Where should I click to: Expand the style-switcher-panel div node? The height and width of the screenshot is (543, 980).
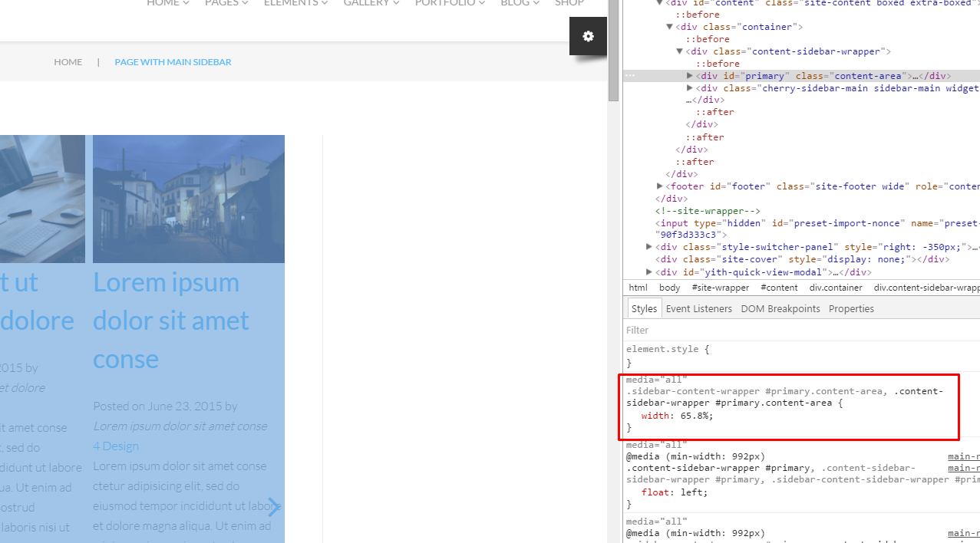(648, 247)
